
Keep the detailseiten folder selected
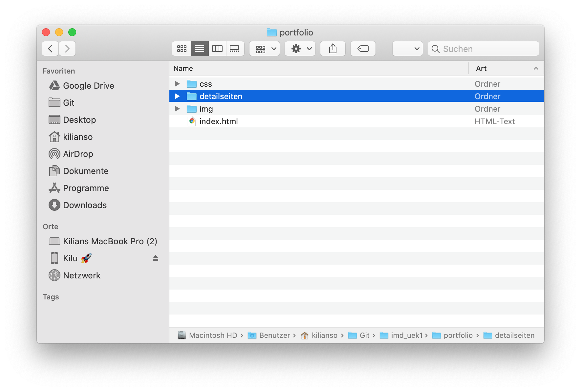[x=221, y=96]
